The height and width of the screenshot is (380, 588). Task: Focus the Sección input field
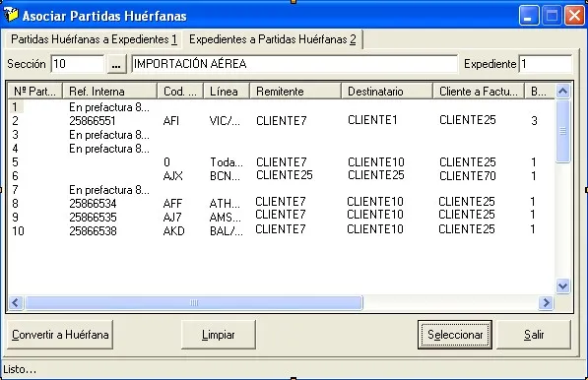pos(77,64)
